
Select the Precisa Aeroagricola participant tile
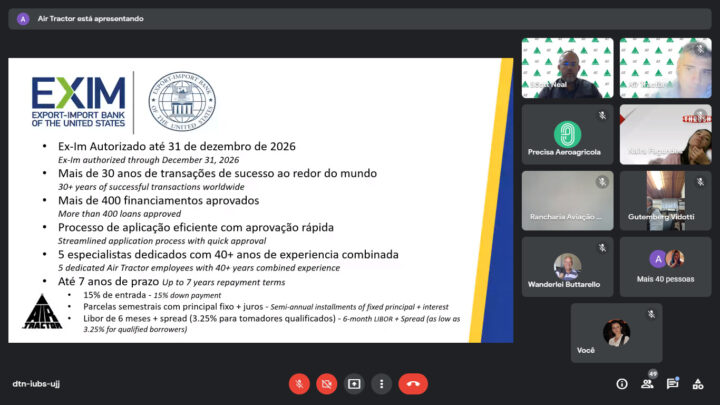tap(567, 134)
